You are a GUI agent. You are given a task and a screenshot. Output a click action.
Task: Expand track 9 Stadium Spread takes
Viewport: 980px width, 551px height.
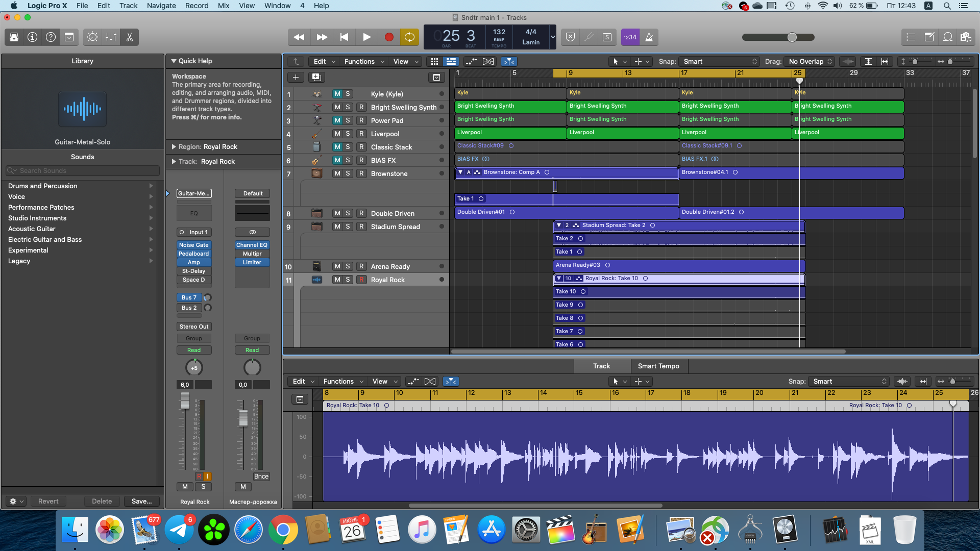pos(557,224)
